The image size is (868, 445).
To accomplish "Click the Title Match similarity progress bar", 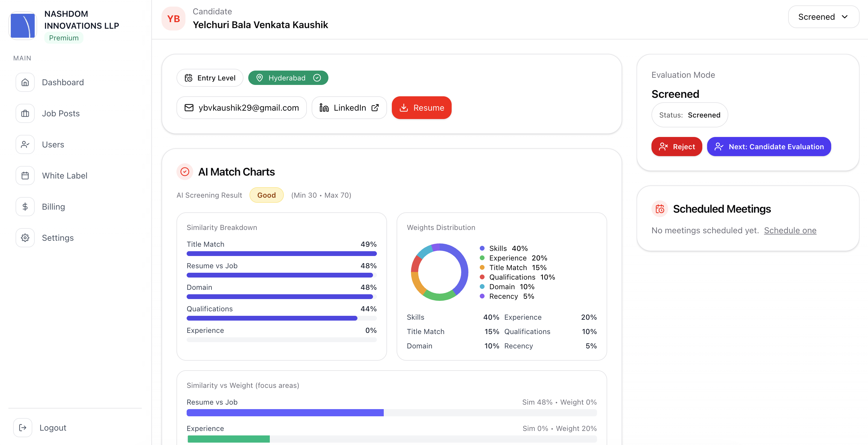I will 281,254.
